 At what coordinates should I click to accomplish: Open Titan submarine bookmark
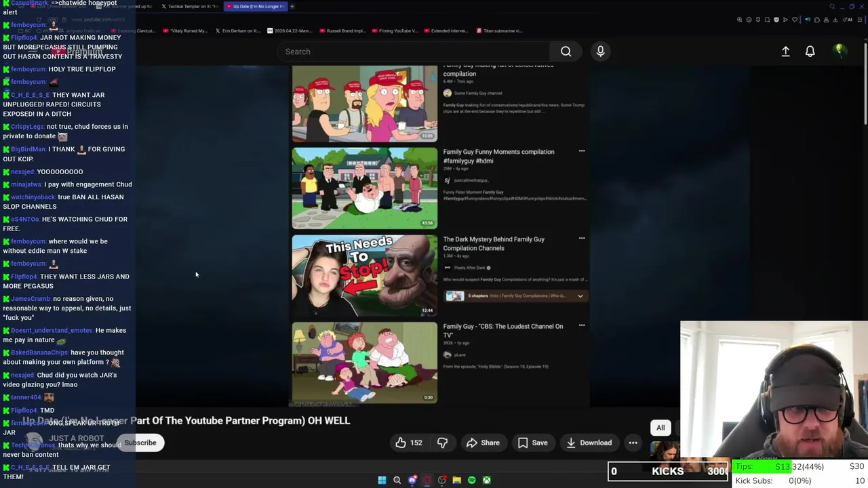coord(500,30)
